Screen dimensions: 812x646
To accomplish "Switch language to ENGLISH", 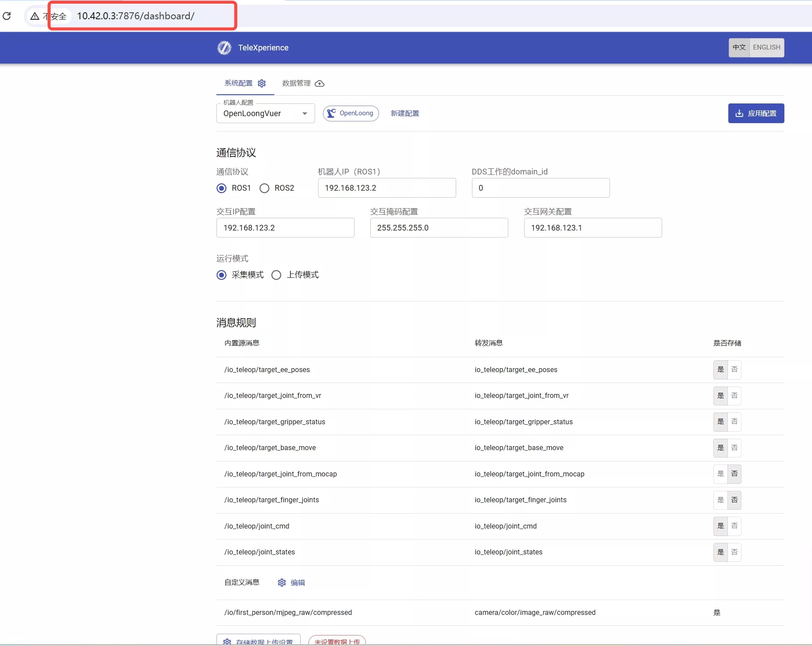I will [x=766, y=47].
